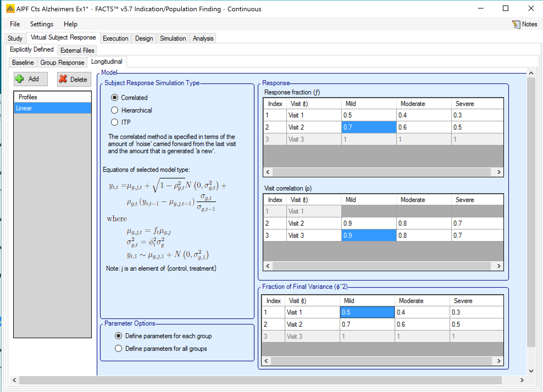Select the ITP radio option
543x392 pixels.
[115, 122]
